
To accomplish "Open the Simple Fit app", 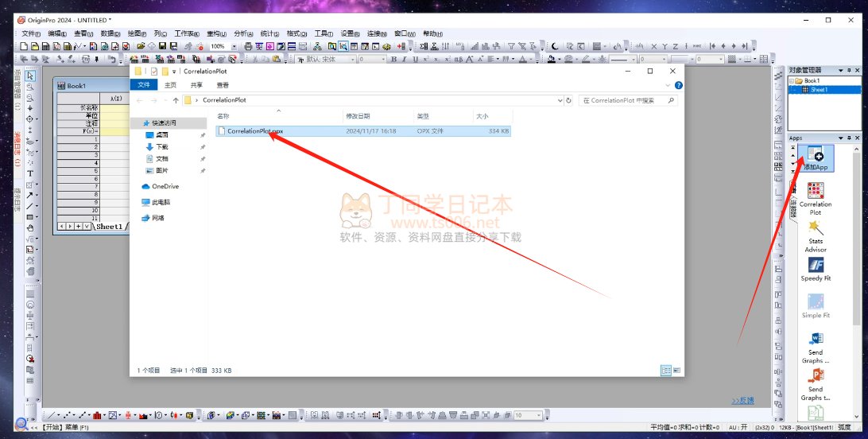I will (x=816, y=306).
